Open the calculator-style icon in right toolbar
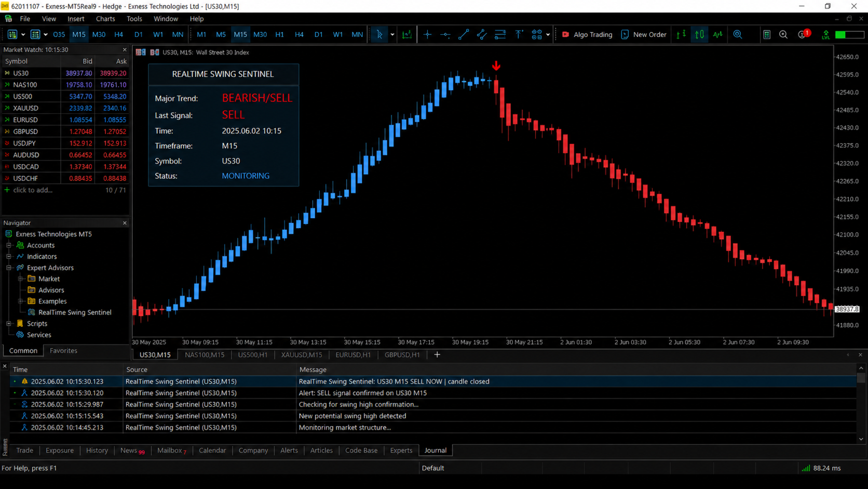The height and width of the screenshot is (489, 868). [767, 34]
